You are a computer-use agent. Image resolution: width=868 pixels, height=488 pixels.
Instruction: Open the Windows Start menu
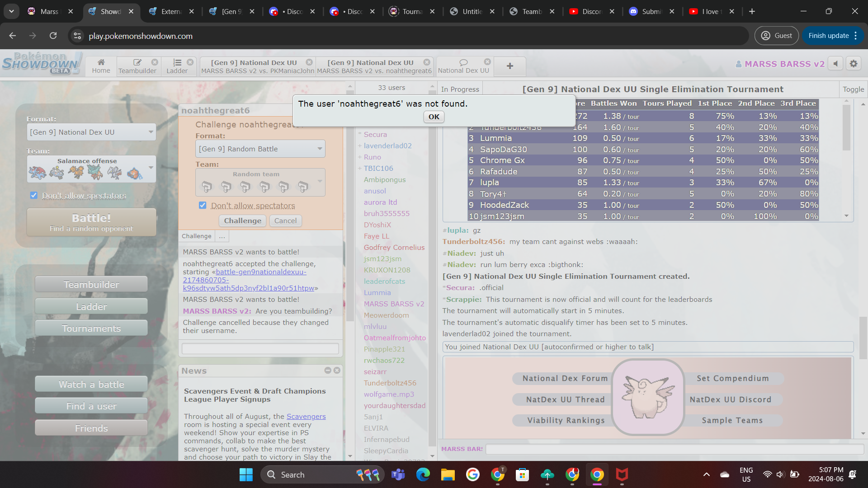coord(246,474)
